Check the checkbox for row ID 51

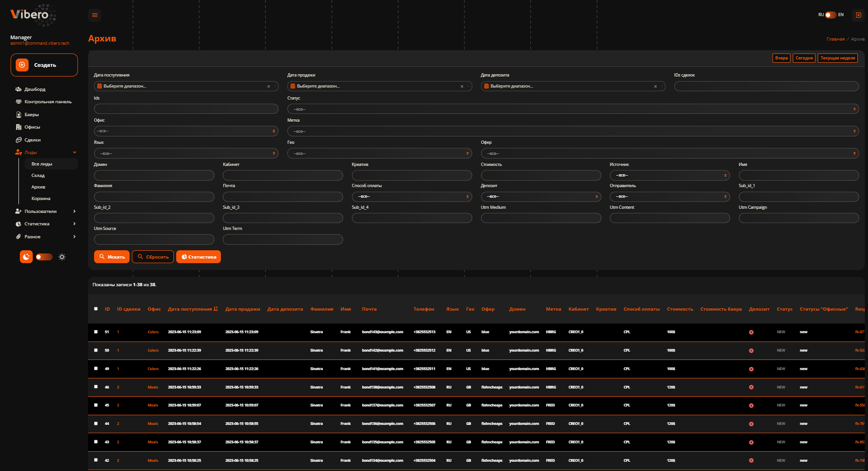pyautogui.click(x=96, y=332)
